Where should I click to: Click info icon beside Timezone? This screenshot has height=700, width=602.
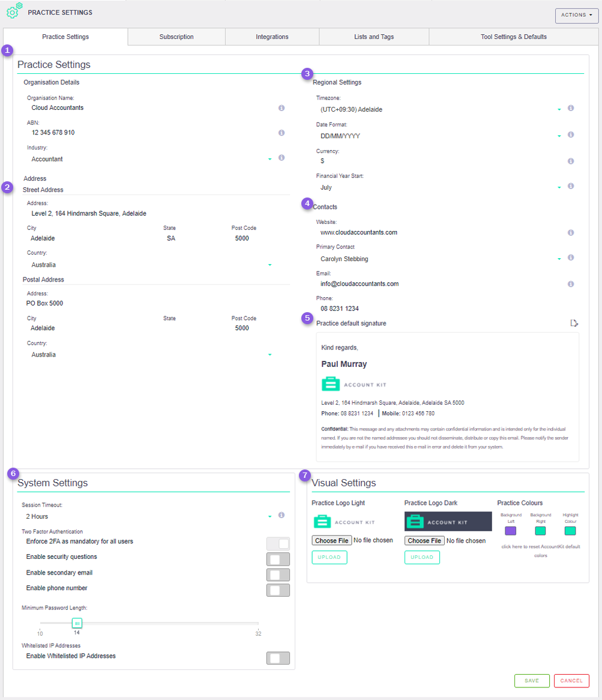(x=571, y=108)
